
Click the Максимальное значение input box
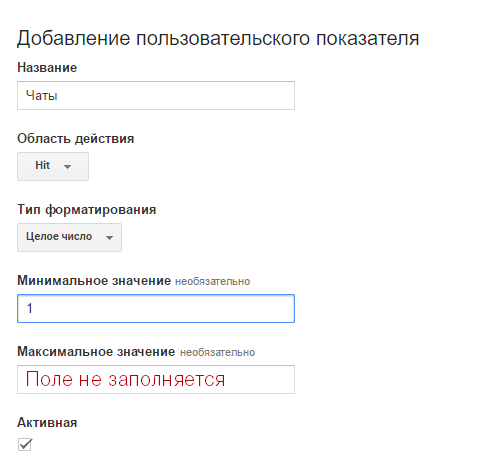pyautogui.click(x=156, y=379)
